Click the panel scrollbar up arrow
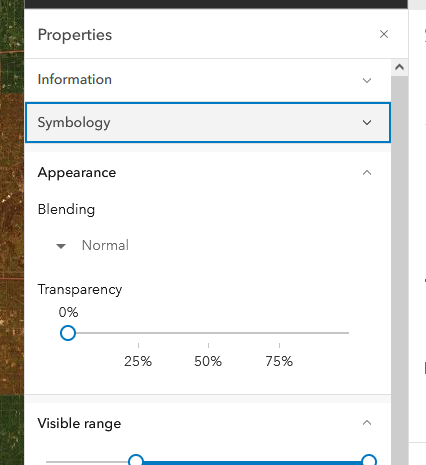The height and width of the screenshot is (465, 426). pyautogui.click(x=399, y=67)
